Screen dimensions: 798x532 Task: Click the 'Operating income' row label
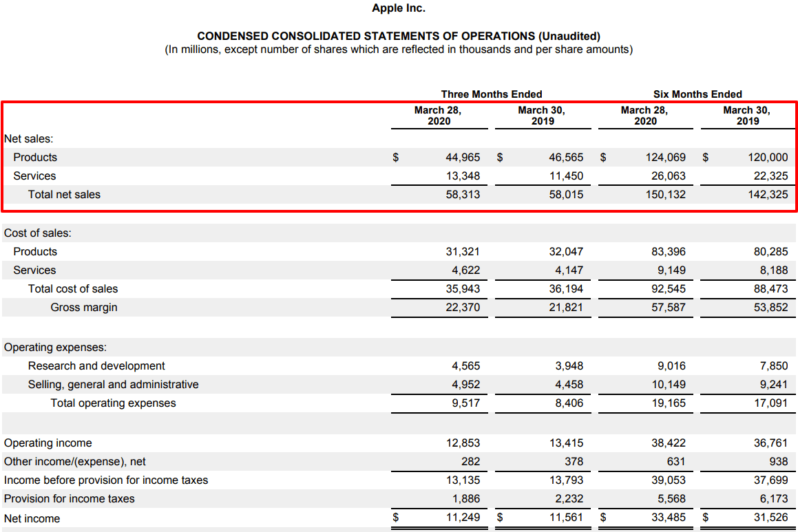[48, 443]
